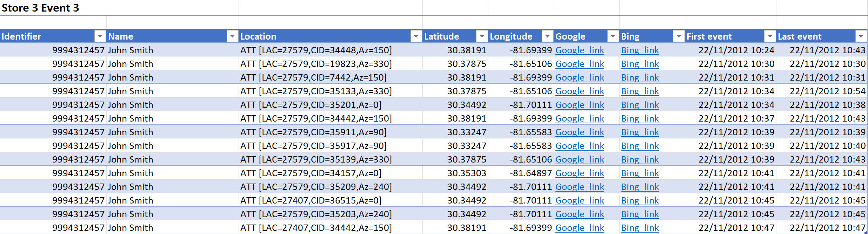Image resolution: width=868 pixels, height=234 pixels.
Task: Open the Google column filter dropdown
Action: [x=613, y=36]
